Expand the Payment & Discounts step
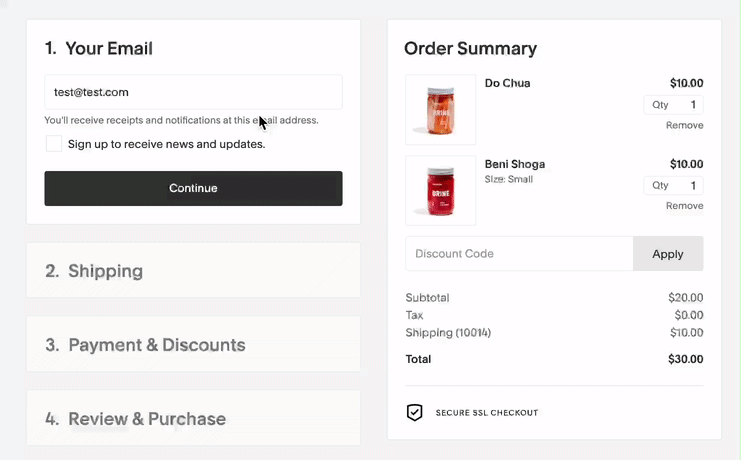Screen dimensions: 741x460 pos(193,344)
